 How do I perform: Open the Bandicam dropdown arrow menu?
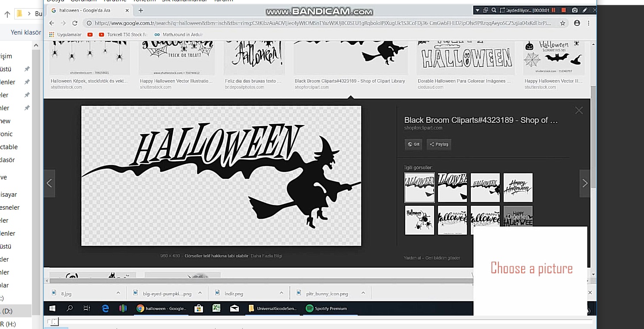point(477,10)
